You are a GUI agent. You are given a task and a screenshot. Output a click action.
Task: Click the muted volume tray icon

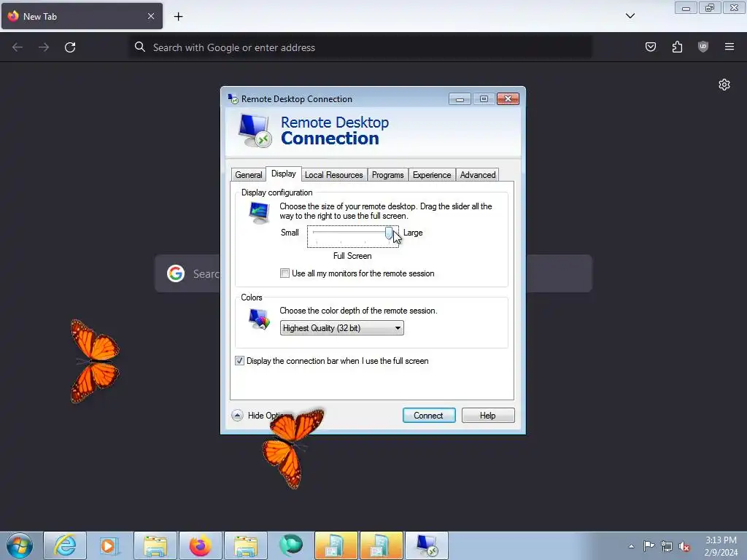pyautogui.click(x=684, y=546)
